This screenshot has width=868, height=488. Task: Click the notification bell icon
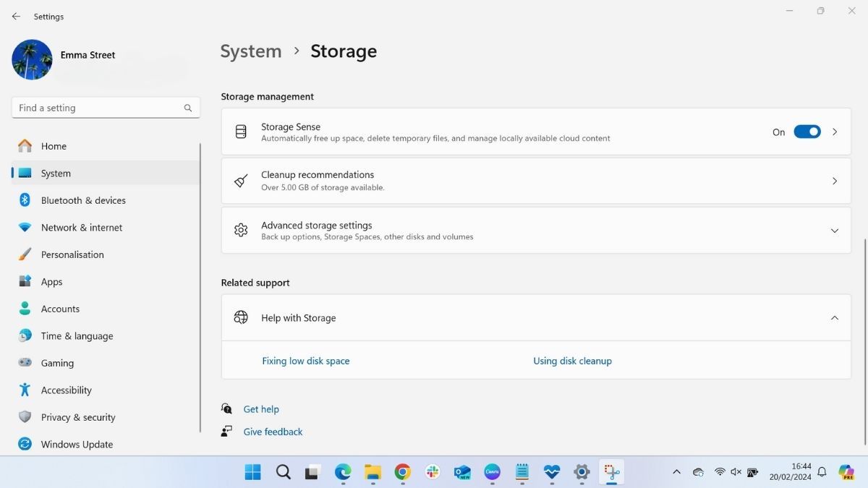[x=822, y=472]
